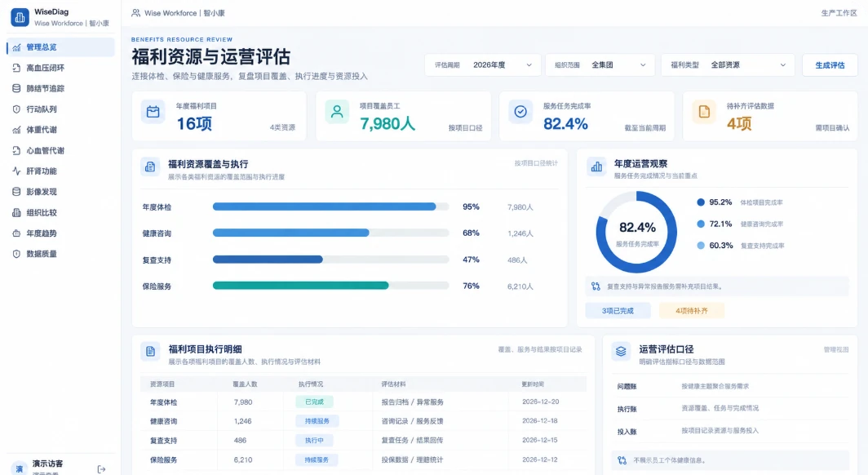
Task: Click the document icon on 待补齐评估数据 card
Action: (x=704, y=112)
